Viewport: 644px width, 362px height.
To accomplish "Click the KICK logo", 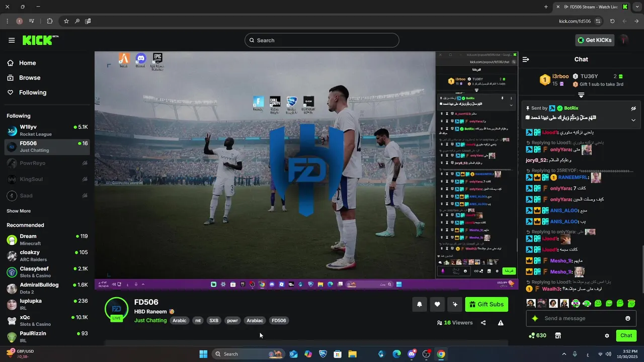I will [x=40, y=40].
